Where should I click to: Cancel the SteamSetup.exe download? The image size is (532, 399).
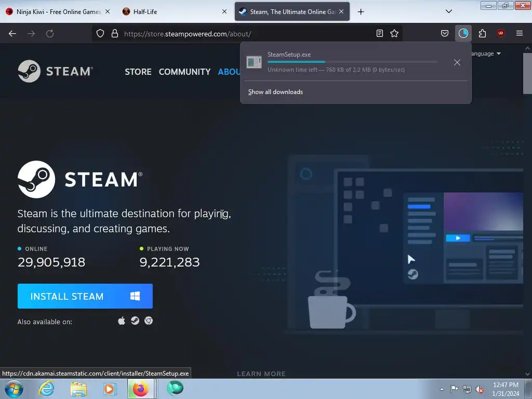point(457,62)
